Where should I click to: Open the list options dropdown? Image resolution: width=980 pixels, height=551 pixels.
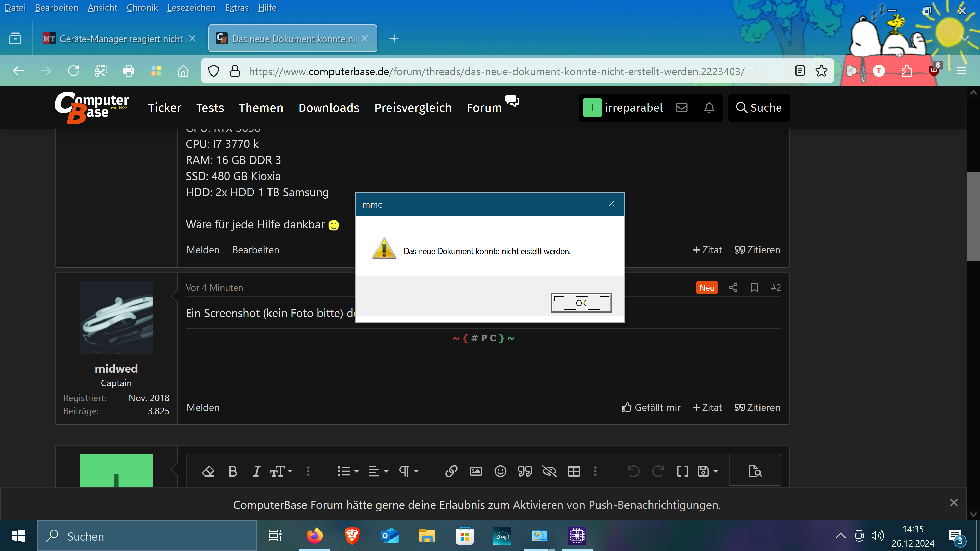(348, 471)
